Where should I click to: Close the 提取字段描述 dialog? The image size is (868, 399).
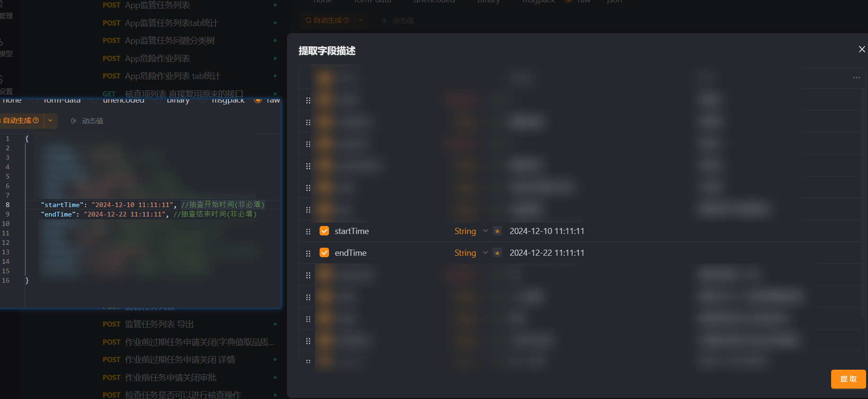pyautogui.click(x=862, y=49)
